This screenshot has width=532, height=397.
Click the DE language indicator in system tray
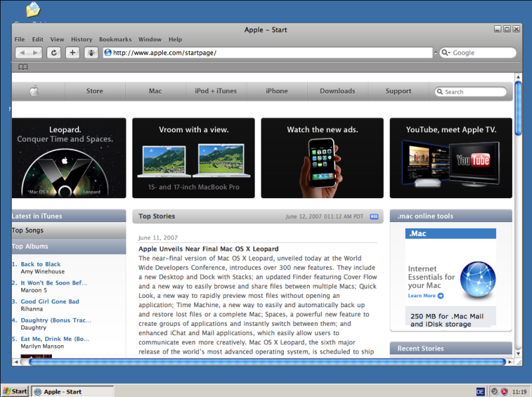(480, 391)
